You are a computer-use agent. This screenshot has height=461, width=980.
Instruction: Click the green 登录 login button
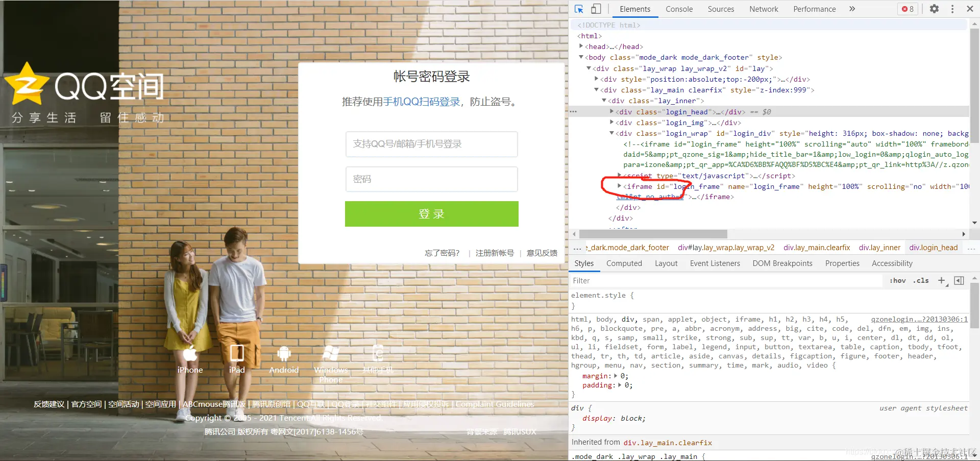pyautogui.click(x=431, y=214)
